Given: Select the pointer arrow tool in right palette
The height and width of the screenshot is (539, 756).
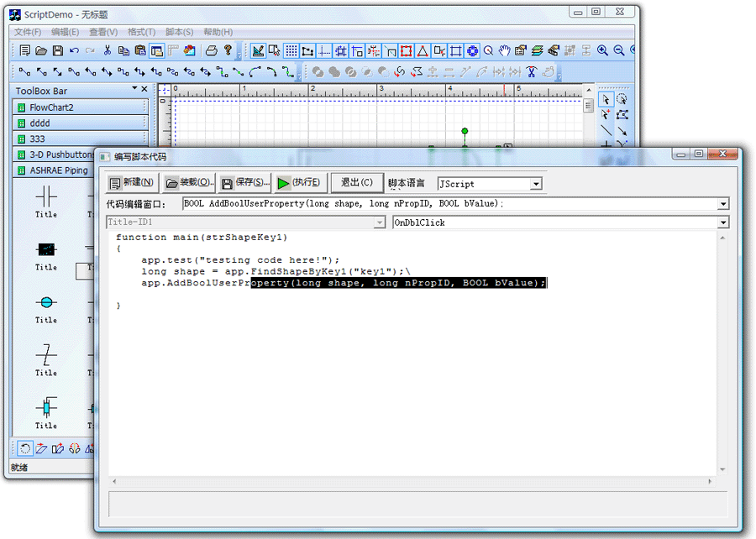Looking at the screenshot, I should [606, 98].
